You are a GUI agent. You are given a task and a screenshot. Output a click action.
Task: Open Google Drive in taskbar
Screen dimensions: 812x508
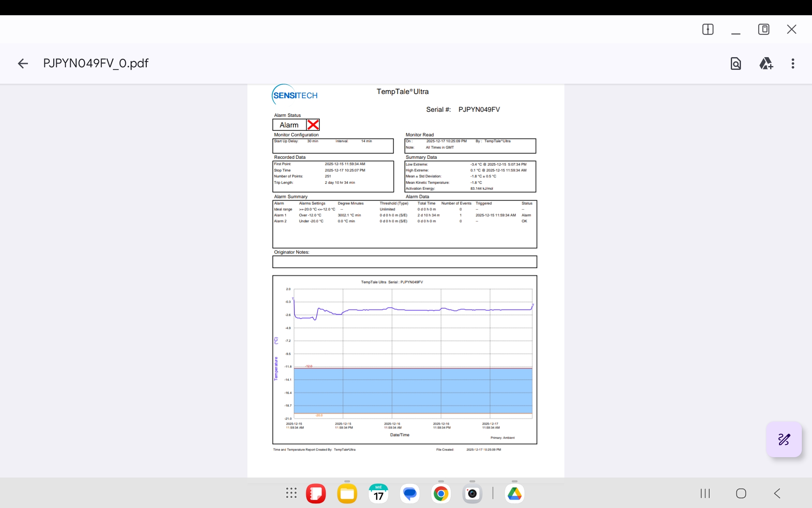[x=515, y=494]
